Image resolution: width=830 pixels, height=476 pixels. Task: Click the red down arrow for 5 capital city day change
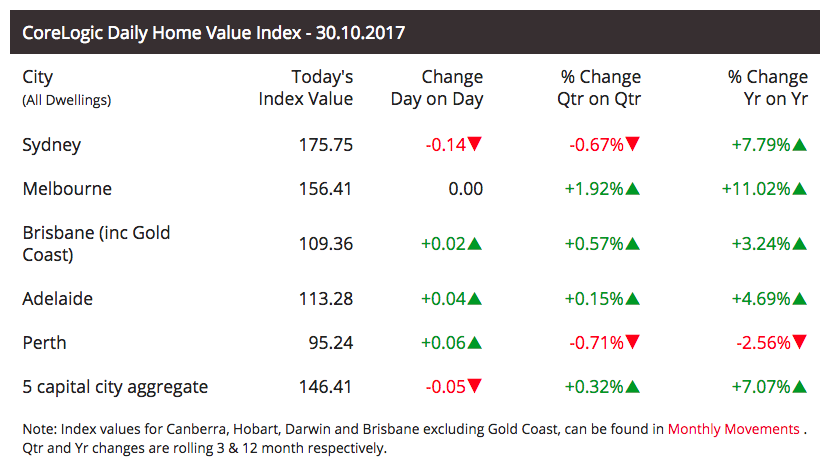pos(475,386)
